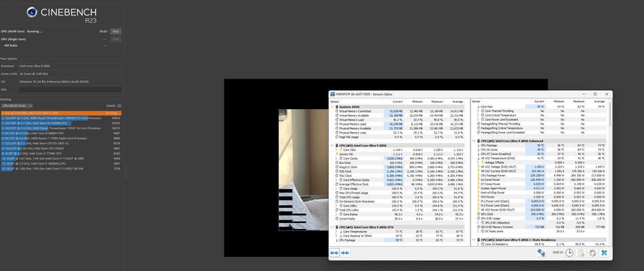The image size is (644, 271).
Task: Select the Threadripper 1950X ranking row
Action: tap(61, 128)
